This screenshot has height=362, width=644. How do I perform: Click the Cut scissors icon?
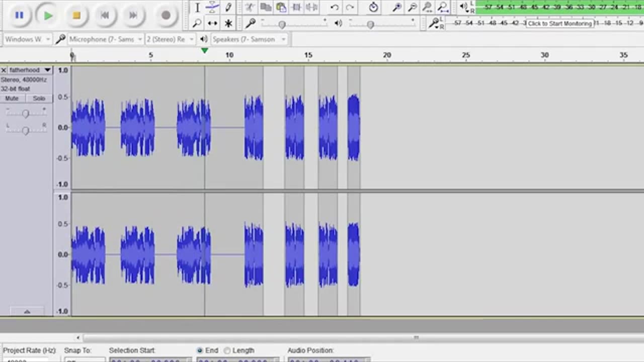click(x=250, y=7)
